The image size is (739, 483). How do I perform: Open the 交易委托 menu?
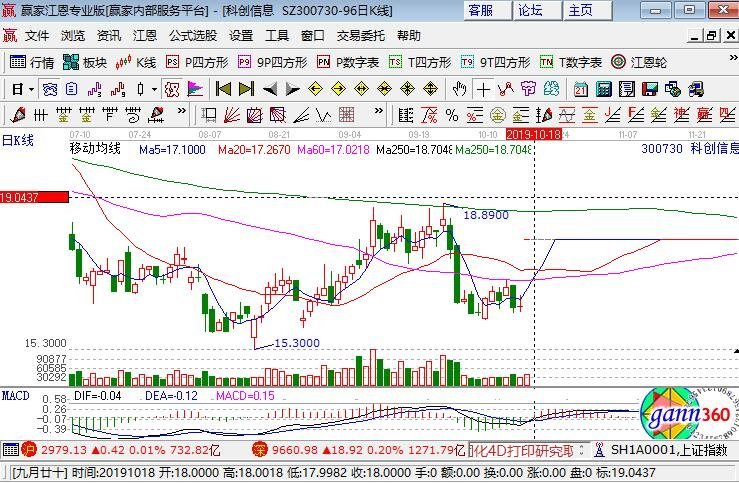(361, 36)
